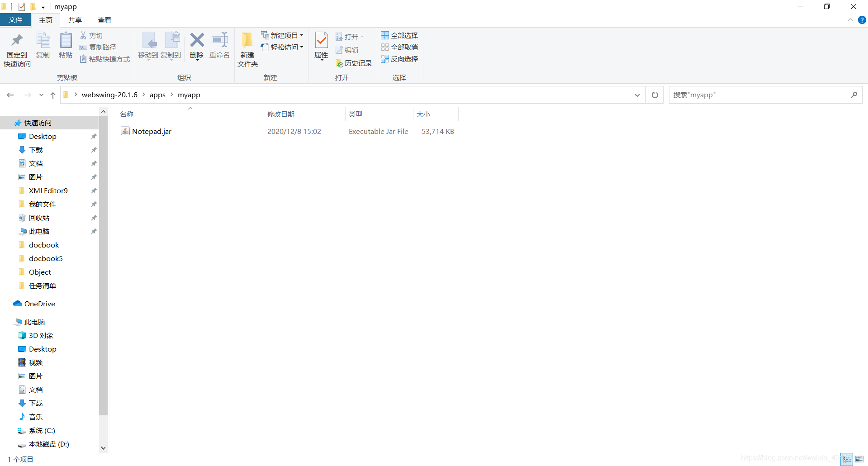Screen dimensions: 868x466
Task: Click Select none (全部取消)
Action: coord(399,47)
